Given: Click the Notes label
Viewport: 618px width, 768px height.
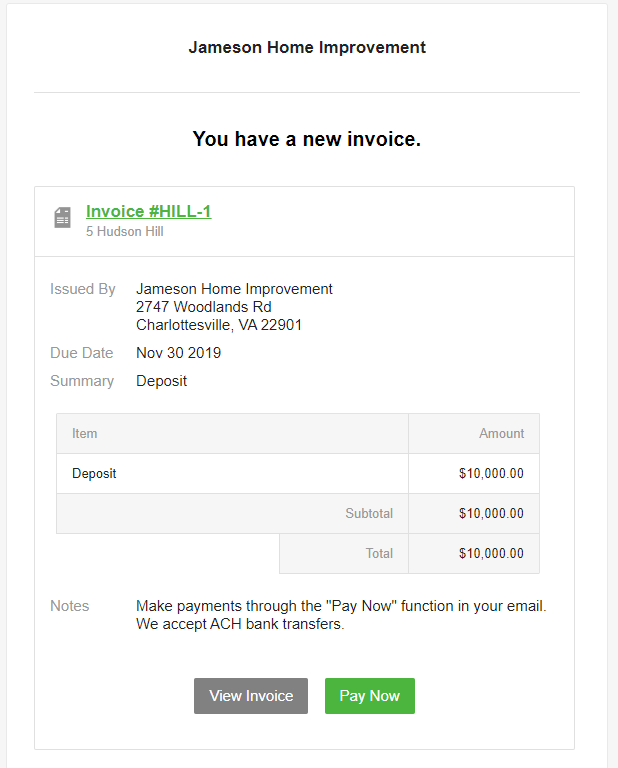Looking at the screenshot, I should click(x=70, y=606).
